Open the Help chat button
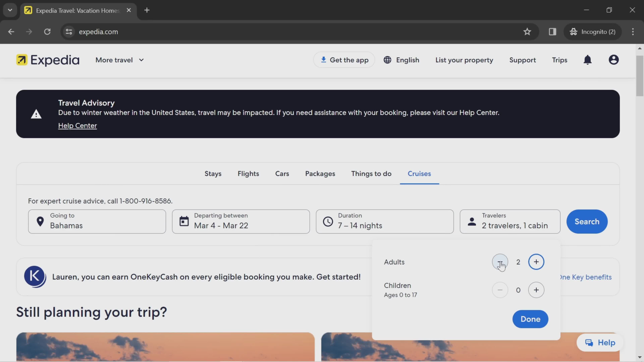Viewport: 644px width, 362px height. [600, 343]
